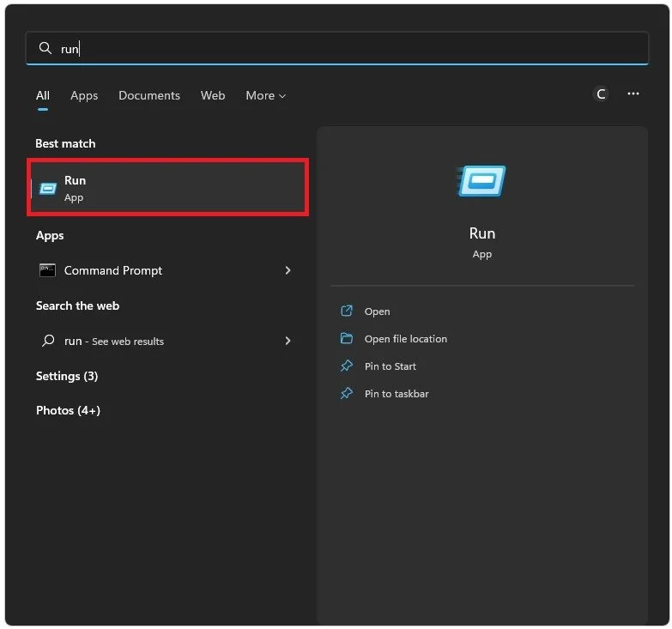Show the Settings (3) results group

click(x=67, y=376)
